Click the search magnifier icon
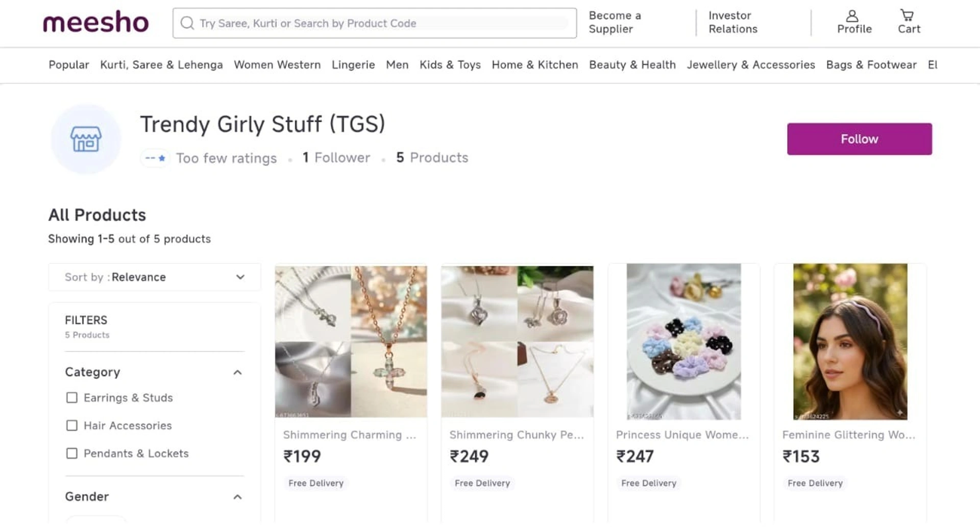This screenshot has height=528, width=980. click(187, 23)
